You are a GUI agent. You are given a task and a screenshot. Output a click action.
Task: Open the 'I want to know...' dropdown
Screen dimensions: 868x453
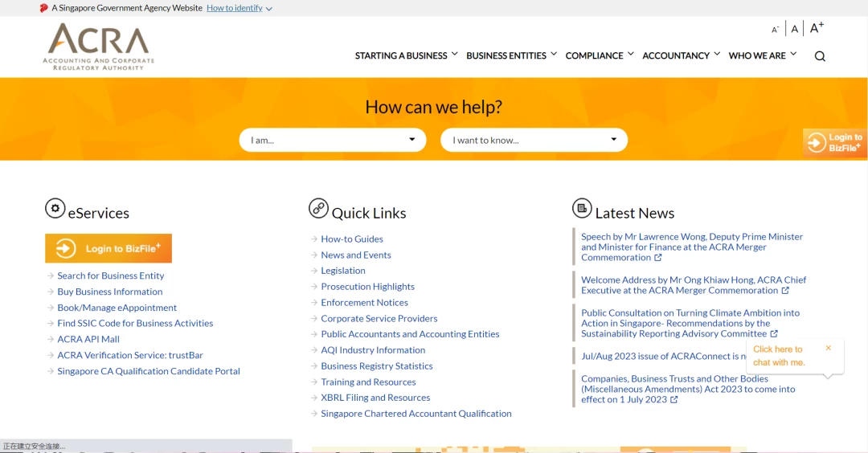(x=534, y=140)
